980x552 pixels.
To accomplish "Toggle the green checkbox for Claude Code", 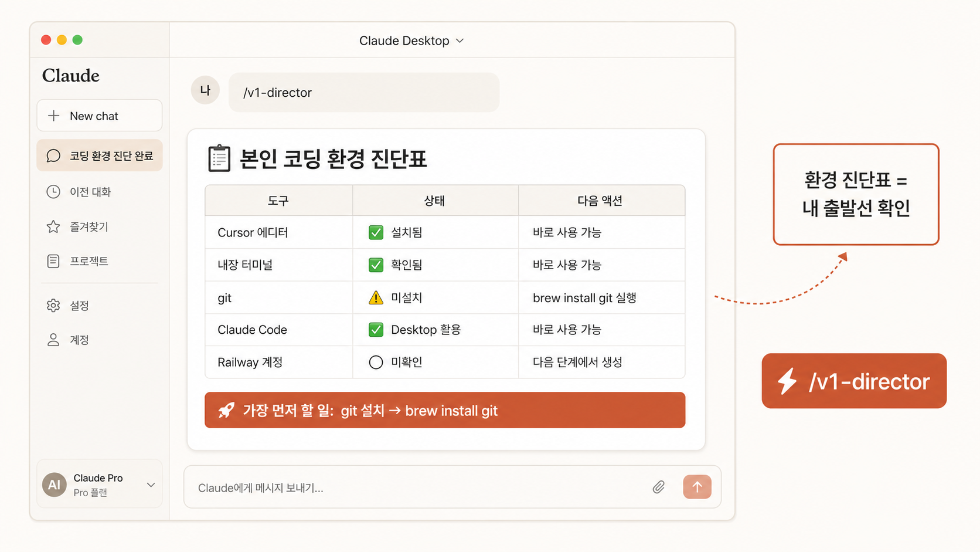I will coord(376,330).
